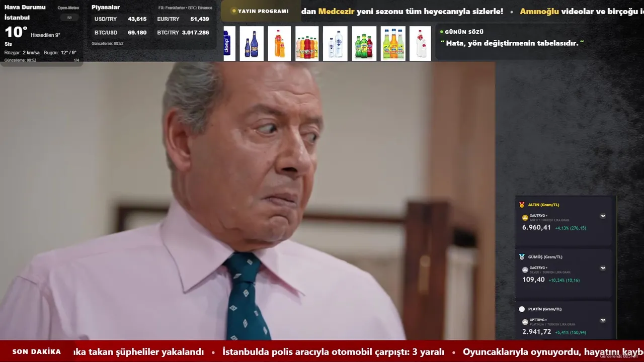The image size is (644, 362).
Task: Select the three green glass bottles thumbnail
Action: 364,44
